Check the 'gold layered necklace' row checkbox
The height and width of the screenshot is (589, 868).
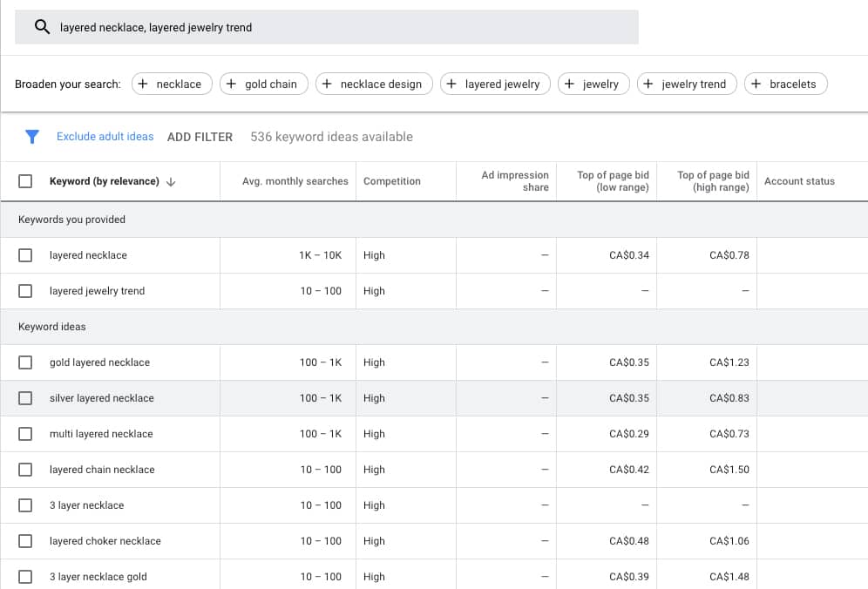25,362
